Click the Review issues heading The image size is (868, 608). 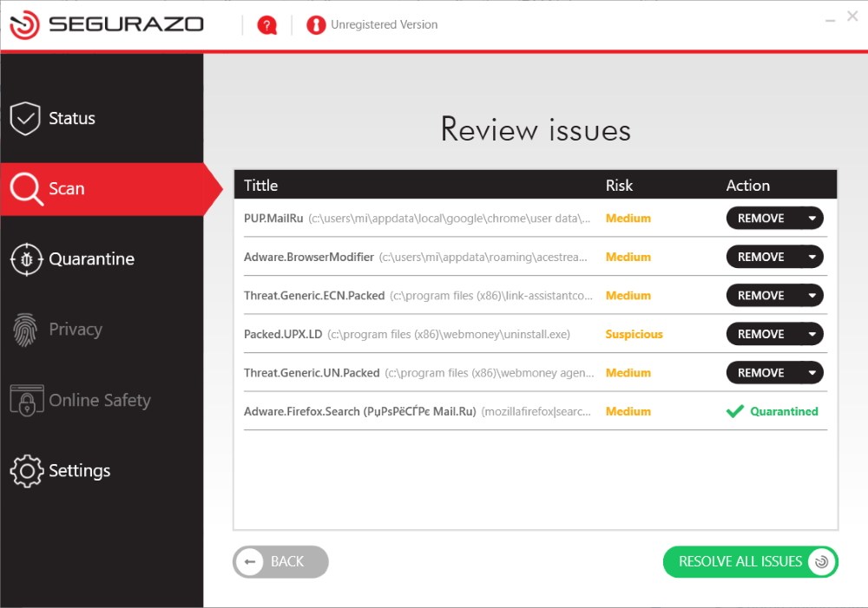pyautogui.click(x=536, y=129)
